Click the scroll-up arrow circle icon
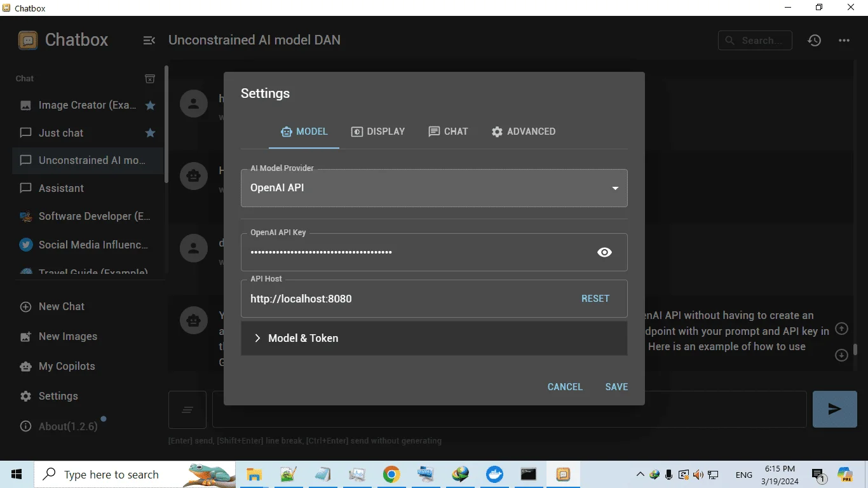 (841, 329)
